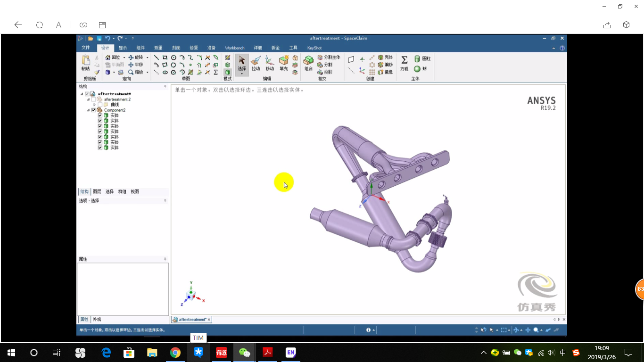Uncheck the second 实体 under Component2
Screen dimensions: 644x362
pos(100,121)
